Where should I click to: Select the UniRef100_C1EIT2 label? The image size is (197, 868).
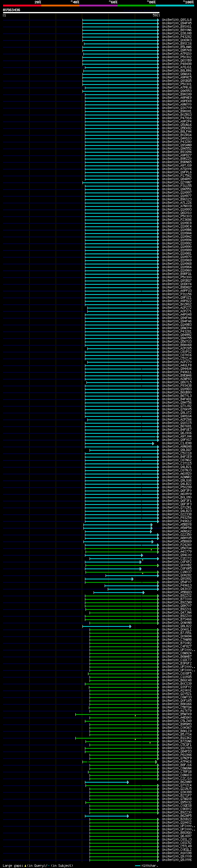tap(177, 559)
